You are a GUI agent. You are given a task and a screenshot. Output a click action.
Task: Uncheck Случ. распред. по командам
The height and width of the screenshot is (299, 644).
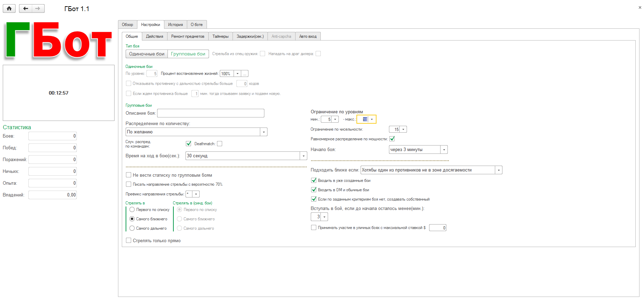[x=189, y=143]
